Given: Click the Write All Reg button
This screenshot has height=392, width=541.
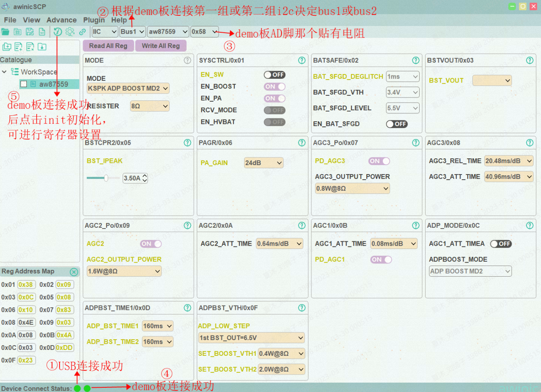Looking at the screenshot, I should click(161, 46).
